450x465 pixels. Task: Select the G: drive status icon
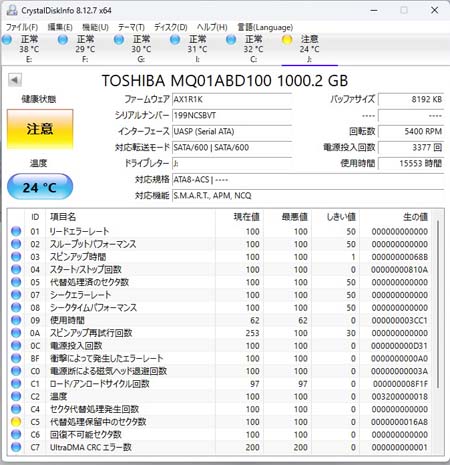pos(119,40)
